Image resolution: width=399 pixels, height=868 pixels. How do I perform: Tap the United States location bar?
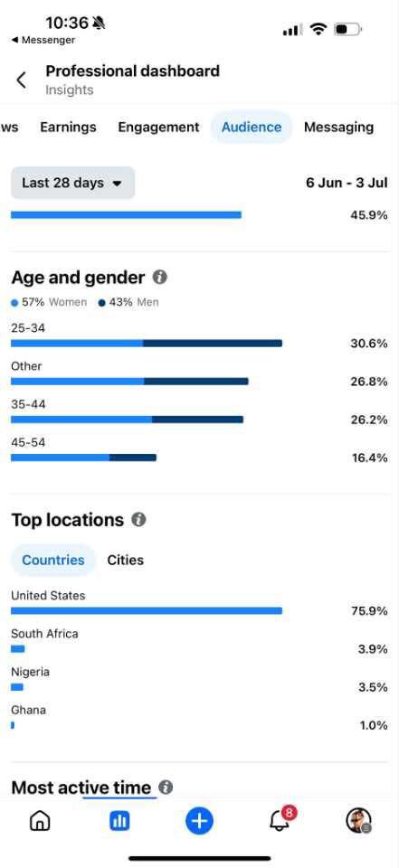coord(147,610)
